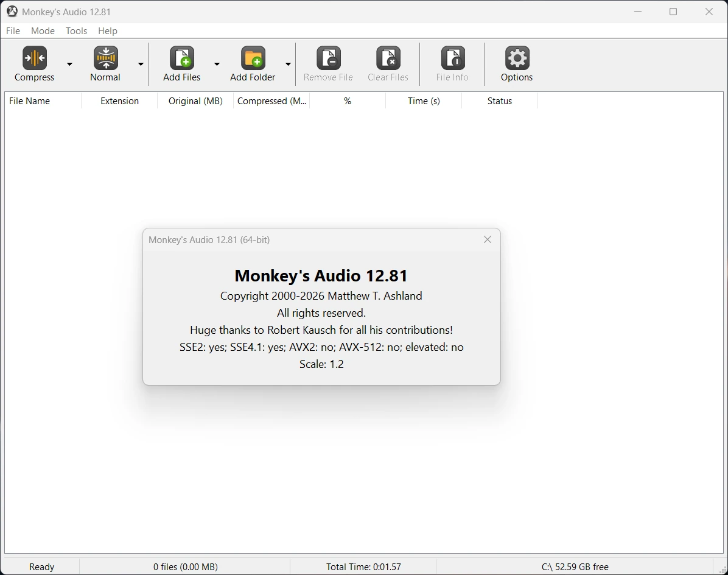Click the SSE2/AVX2 capabilities line
Screen dimensions: 728x575
pos(321,347)
